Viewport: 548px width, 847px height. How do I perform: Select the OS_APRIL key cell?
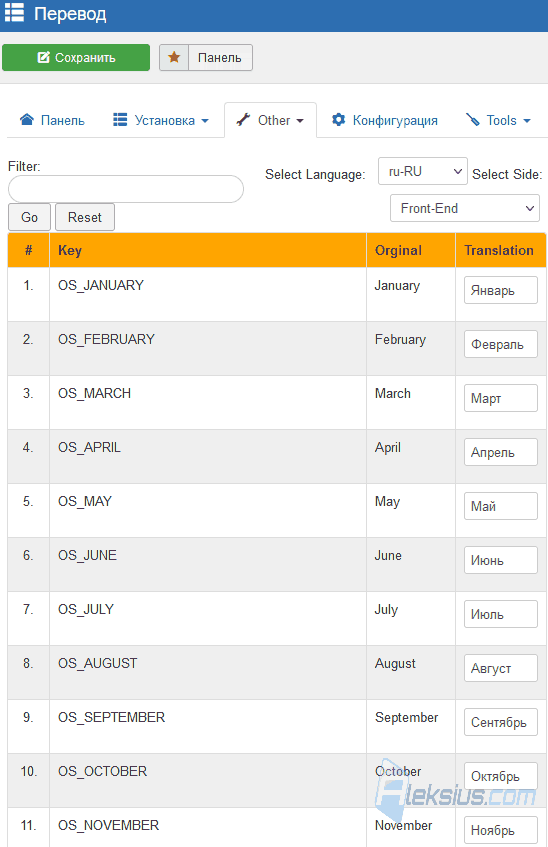(x=208, y=456)
